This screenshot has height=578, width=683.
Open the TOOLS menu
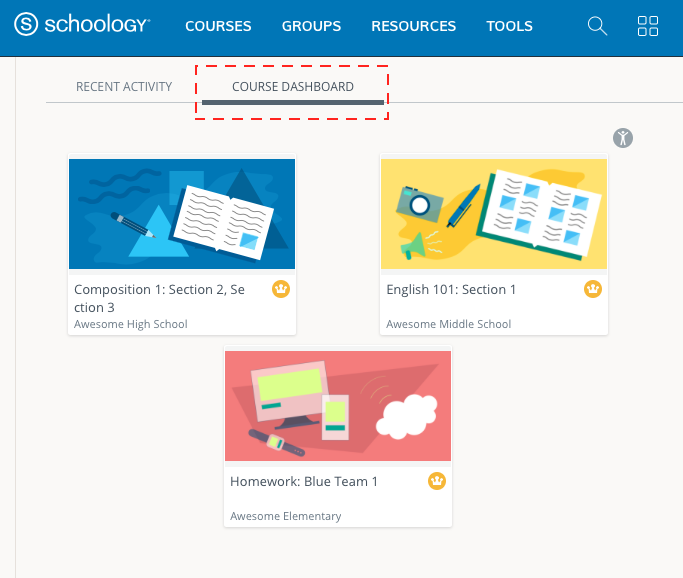coord(509,26)
